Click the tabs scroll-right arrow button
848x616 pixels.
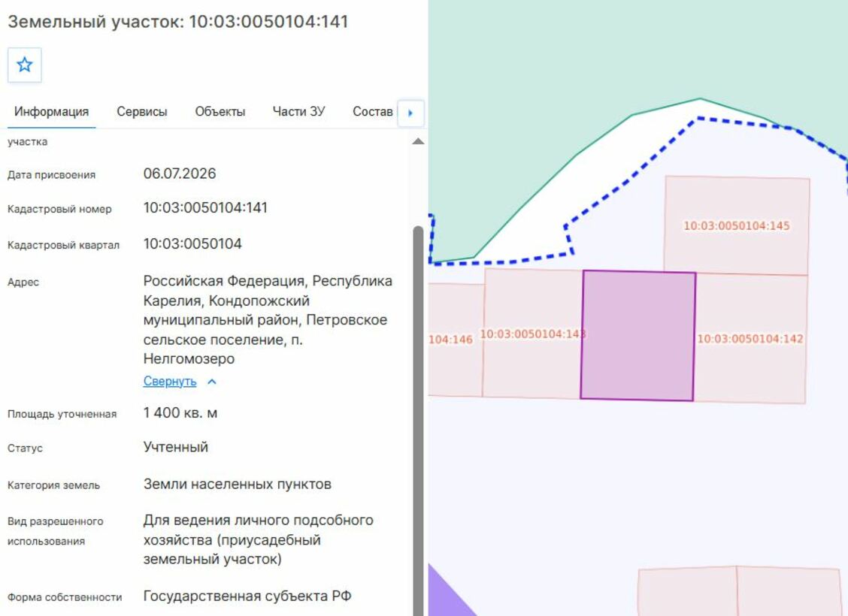(x=410, y=113)
